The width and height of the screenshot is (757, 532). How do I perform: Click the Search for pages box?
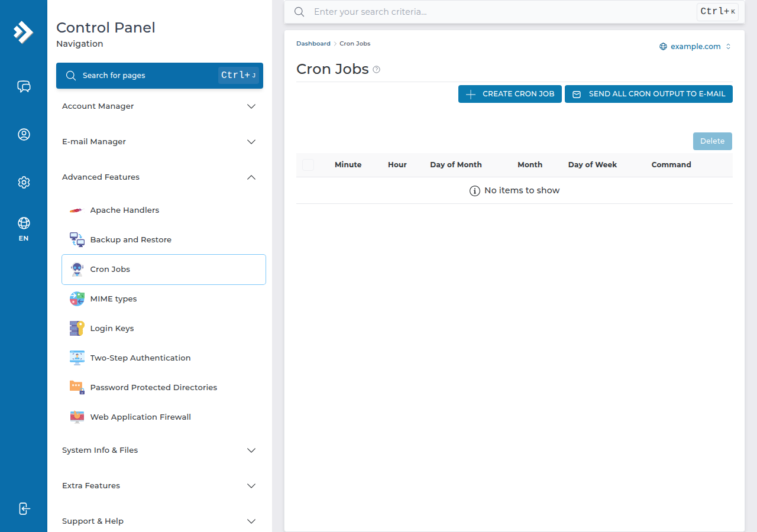point(160,76)
